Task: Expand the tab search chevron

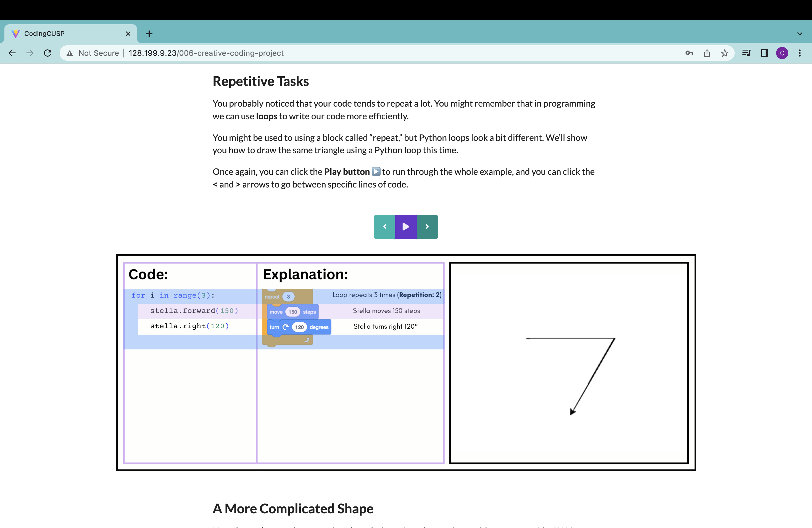Action: pos(800,34)
